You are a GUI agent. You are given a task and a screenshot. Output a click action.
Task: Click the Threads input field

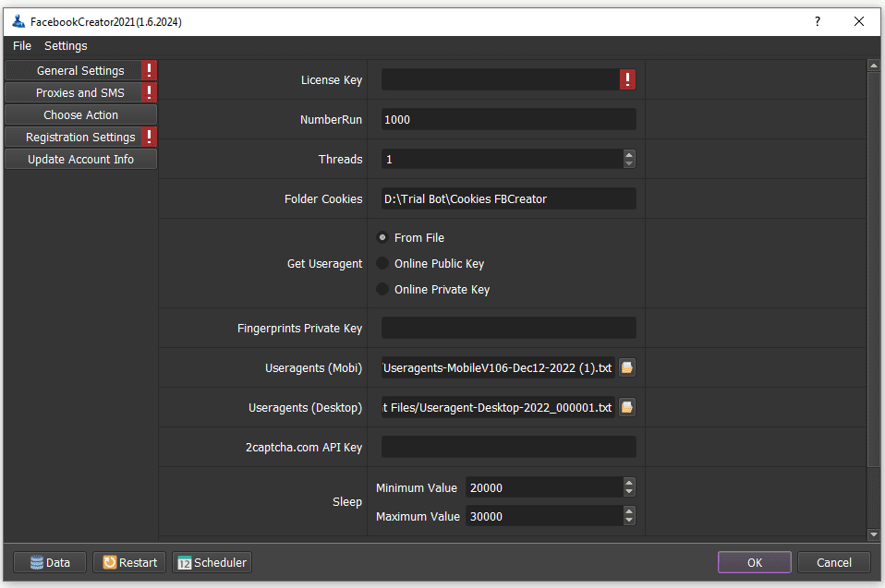point(503,159)
